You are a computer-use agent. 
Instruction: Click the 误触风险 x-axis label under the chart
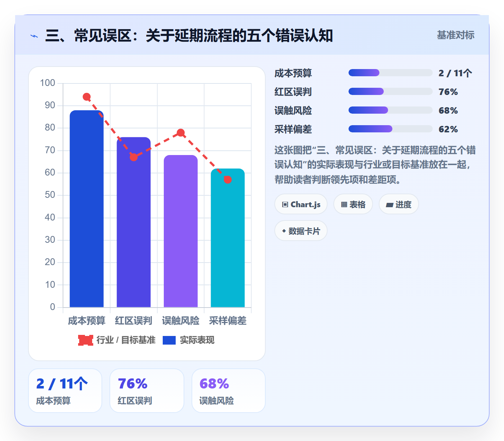point(181,320)
